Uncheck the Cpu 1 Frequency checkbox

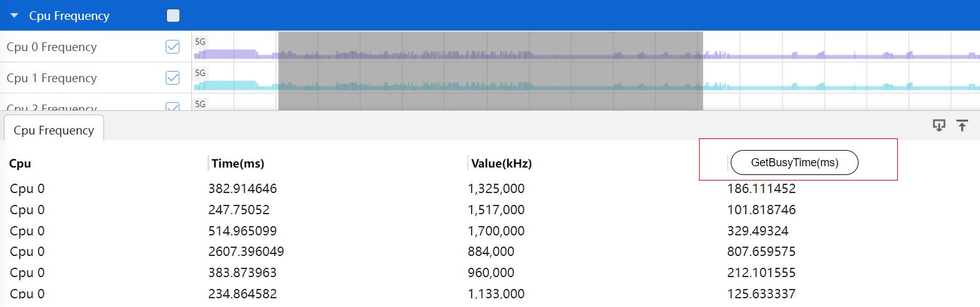pyautogui.click(x=173, y=78)
